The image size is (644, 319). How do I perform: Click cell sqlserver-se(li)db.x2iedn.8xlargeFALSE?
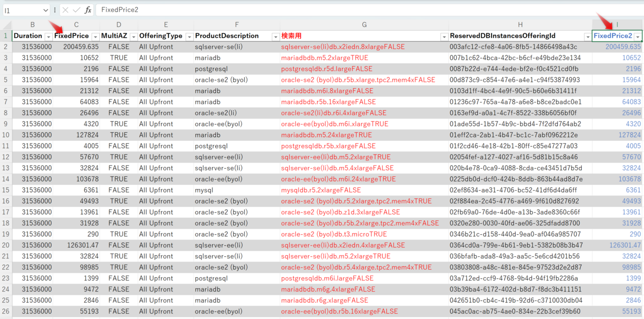pyautogui.click(x=364, y=47)
